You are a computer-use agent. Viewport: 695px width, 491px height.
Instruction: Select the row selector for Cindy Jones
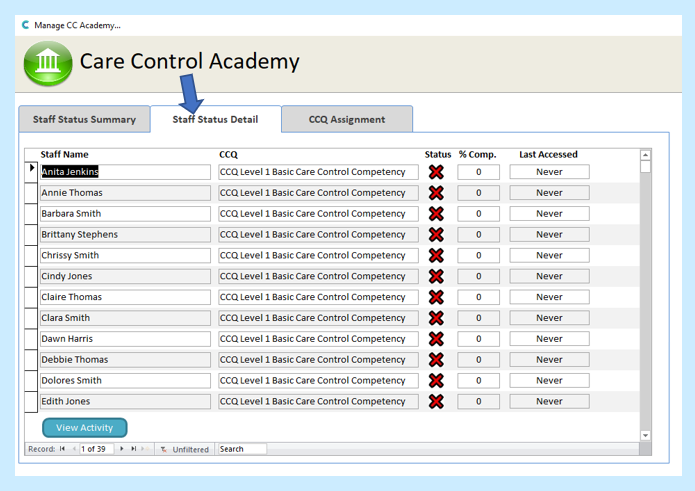point(31,276)
